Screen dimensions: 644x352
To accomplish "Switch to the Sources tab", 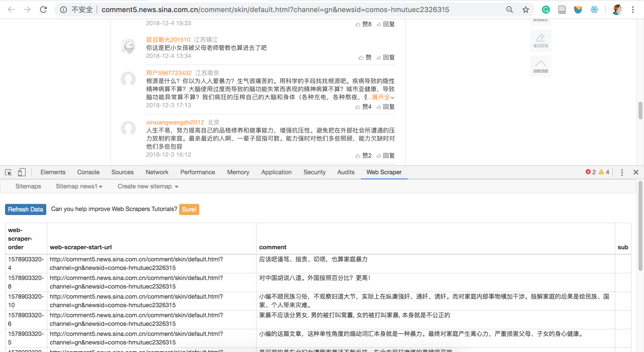I will click(x=122, y=172).
